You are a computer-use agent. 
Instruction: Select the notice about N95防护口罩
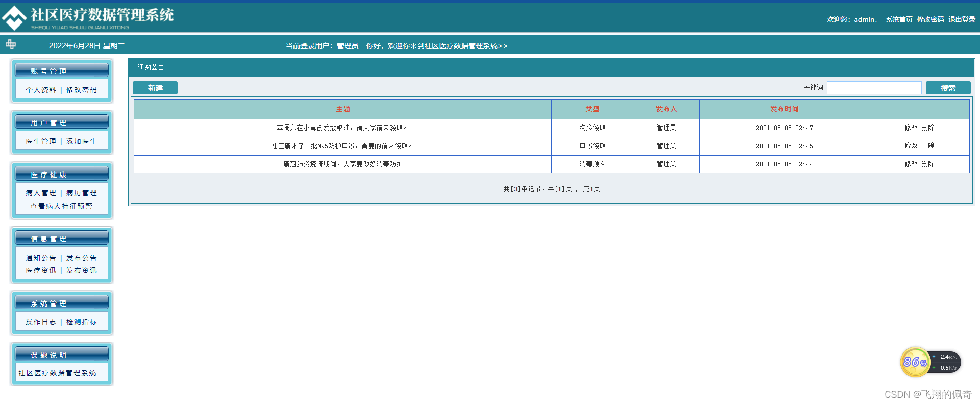[x=343, y=146]
